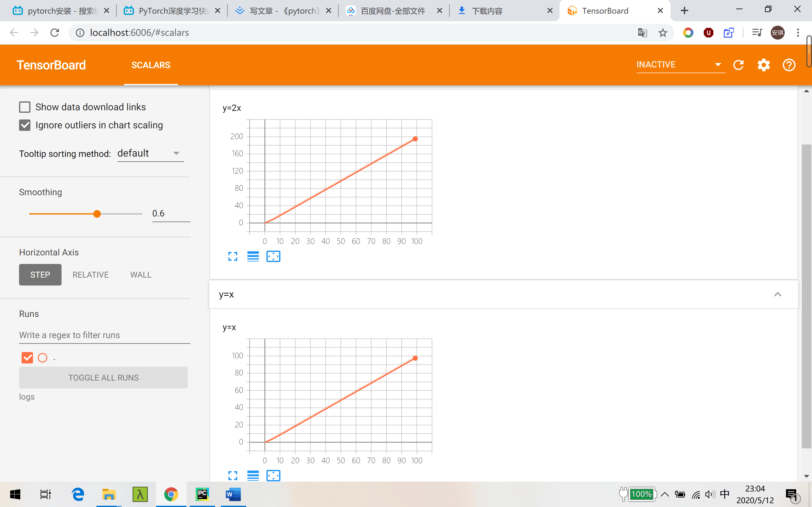Uncheck Ignore outliers in chart scaling
The height and width of the screenshot is (507, 812).
pos(25,125)
